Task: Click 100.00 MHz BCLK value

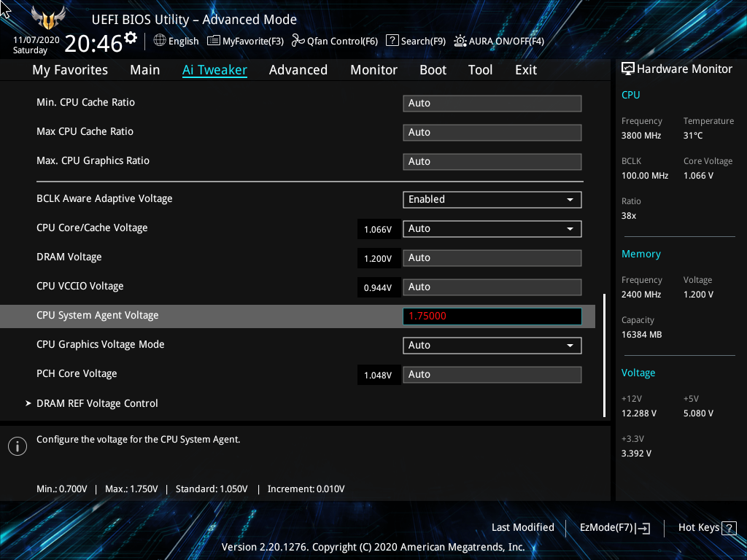Action: [645, 176]
